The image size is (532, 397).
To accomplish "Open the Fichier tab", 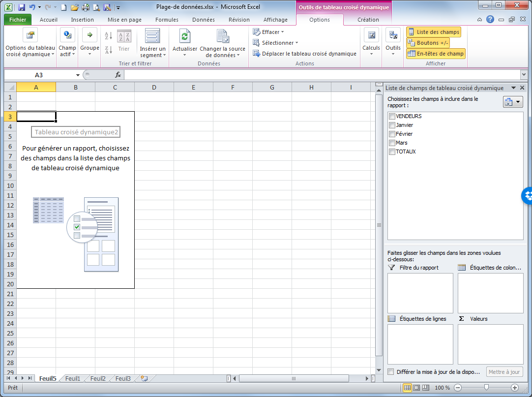I will click(18, 20).
